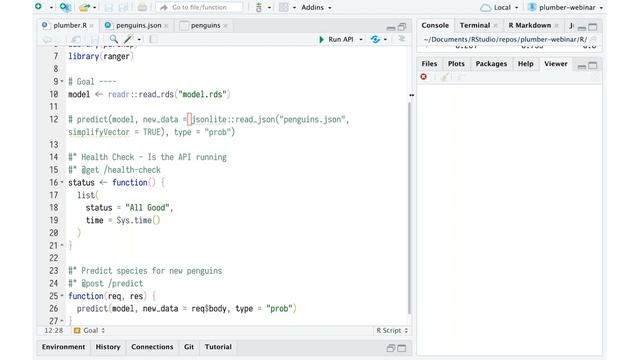Open the panes layout dropdown arrow
This screenshot has height=360, width=640.
294,7
